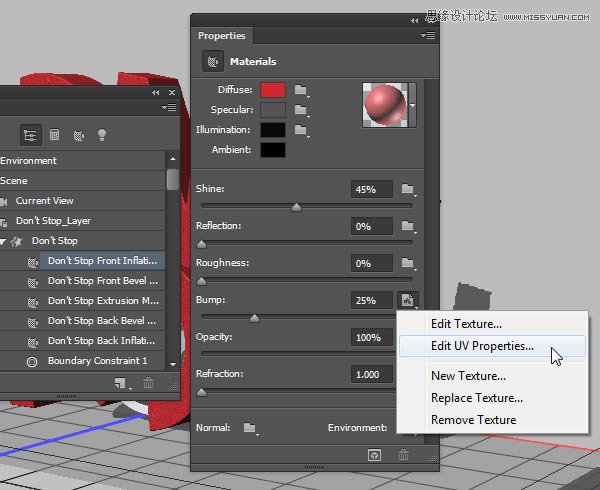Filter 3D panel by meshes
The width and height of the screenshot is (600, 490).
55,135
